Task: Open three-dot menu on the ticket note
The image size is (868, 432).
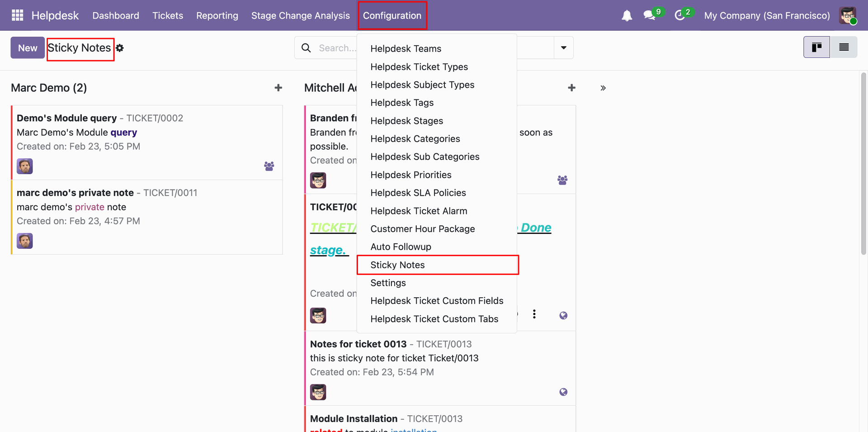Action: point(534,314)
